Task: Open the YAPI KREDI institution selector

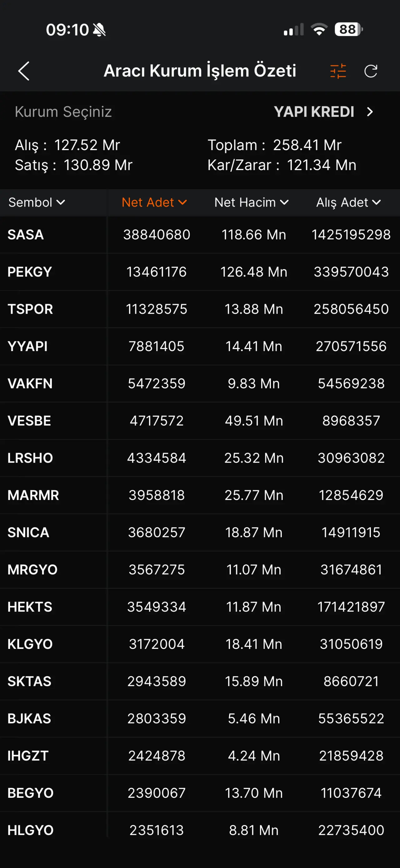Action: click(x=323, y=112)
